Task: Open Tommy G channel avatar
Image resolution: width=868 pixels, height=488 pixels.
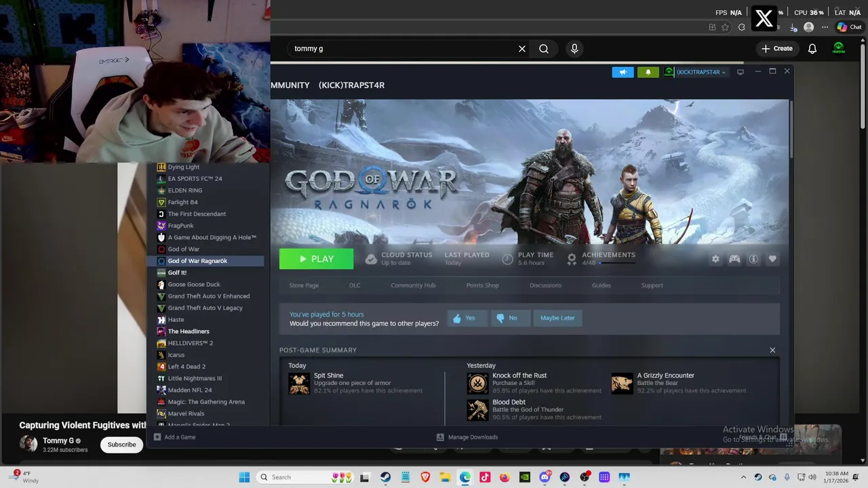Action: click(28, 444)
